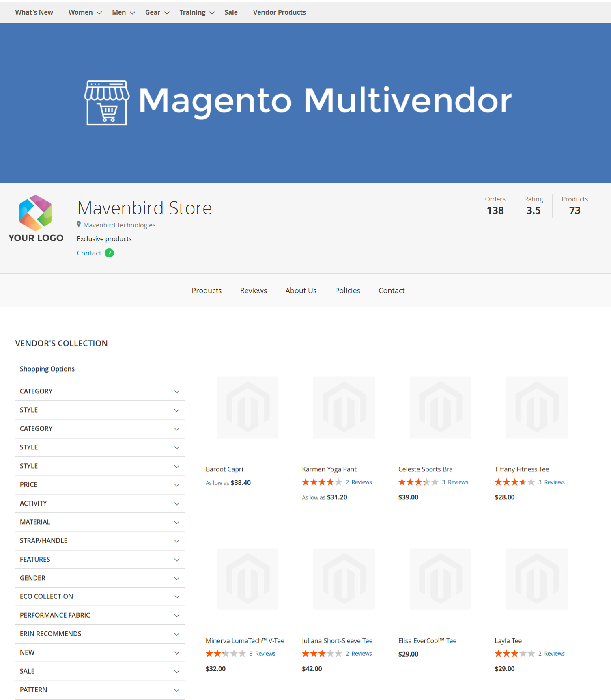
Task: Expand the Eco Collection filter
Action: (x=100, y=596)
